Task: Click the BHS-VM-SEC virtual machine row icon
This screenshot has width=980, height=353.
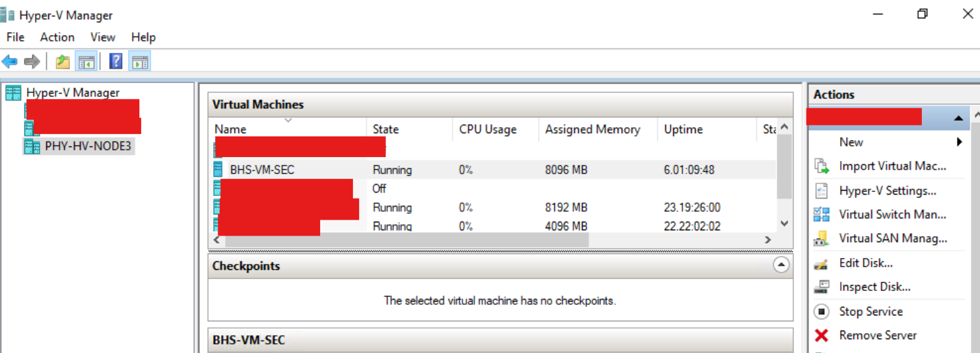Action: (218, 170)
